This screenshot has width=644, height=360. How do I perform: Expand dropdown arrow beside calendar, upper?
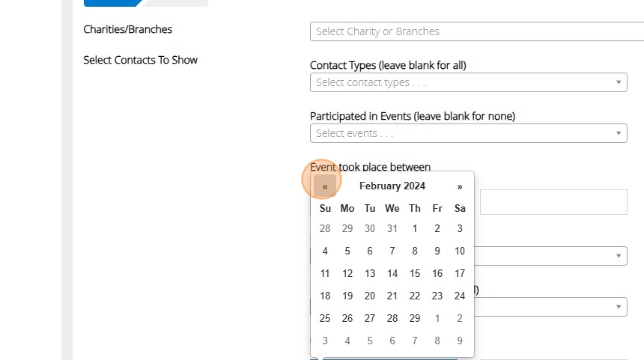coord(619,256)
